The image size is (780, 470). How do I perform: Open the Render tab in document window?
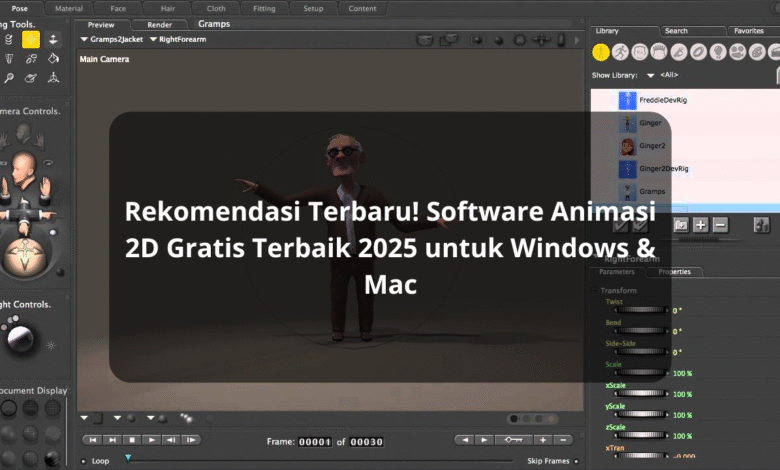click(x=160, y=24)
